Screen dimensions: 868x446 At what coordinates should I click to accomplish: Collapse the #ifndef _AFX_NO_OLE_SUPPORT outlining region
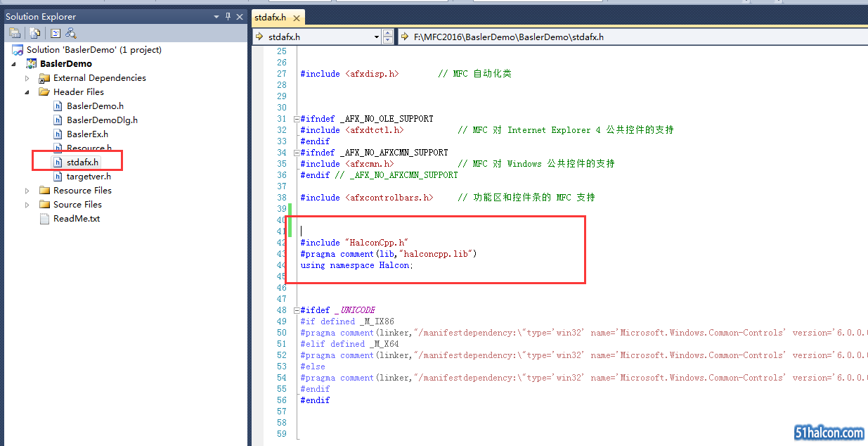pyautogui.click(x=297, y=119)
